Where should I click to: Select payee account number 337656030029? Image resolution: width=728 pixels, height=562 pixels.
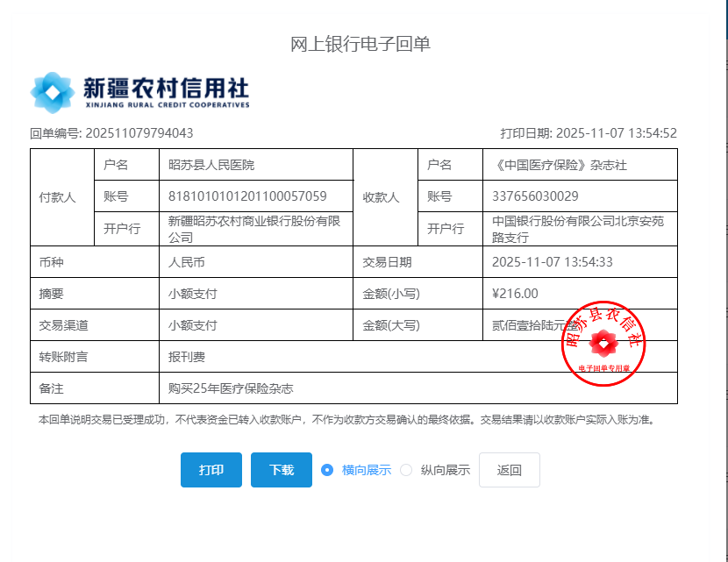tap(535, 196)
